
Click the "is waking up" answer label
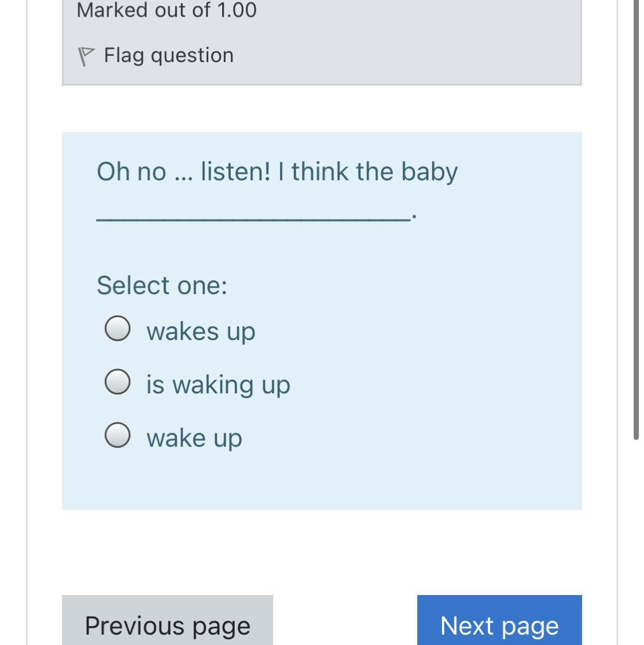pyautogui.click(x=218, y=385)
